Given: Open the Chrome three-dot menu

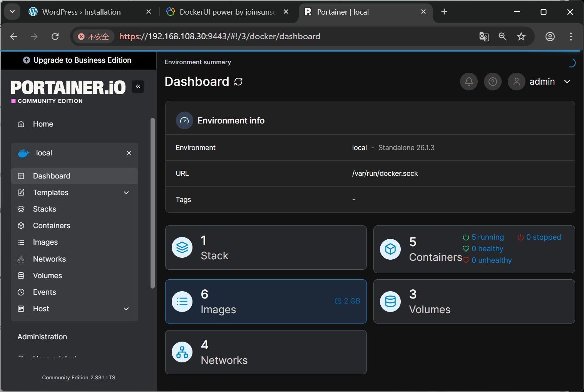Looking at the screenshot, I should [x=571, y=37].
